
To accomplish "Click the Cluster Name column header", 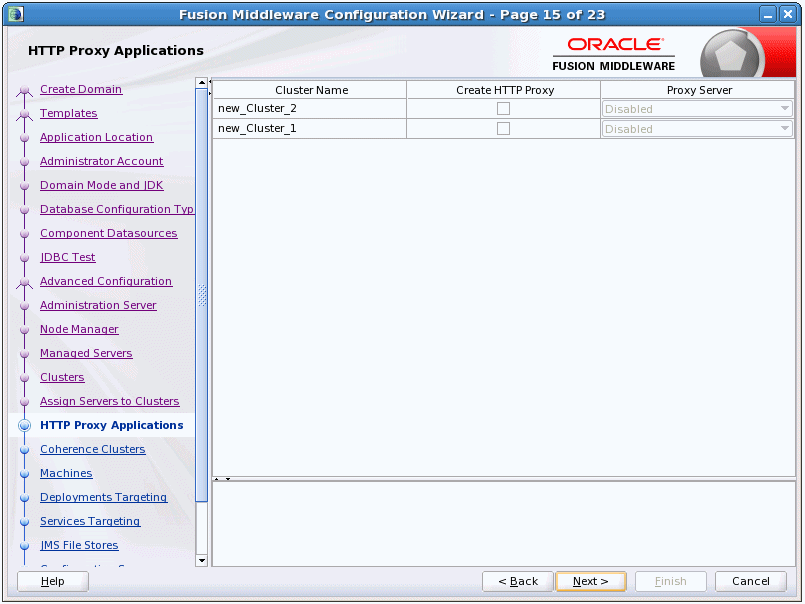I will pyautogui.click(x=310, y=90).
